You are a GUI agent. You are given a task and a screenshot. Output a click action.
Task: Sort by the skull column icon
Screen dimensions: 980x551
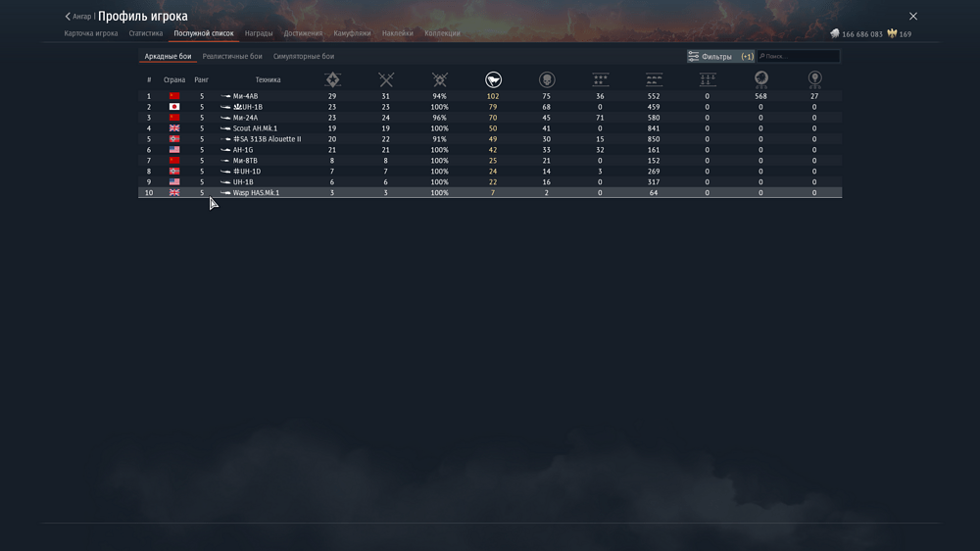point(547,79)
